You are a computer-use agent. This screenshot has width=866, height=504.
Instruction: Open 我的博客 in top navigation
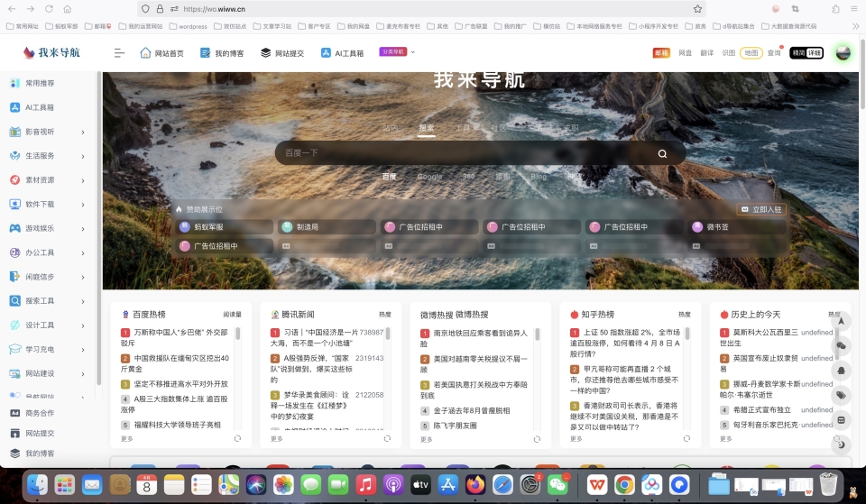coord(222,53)
